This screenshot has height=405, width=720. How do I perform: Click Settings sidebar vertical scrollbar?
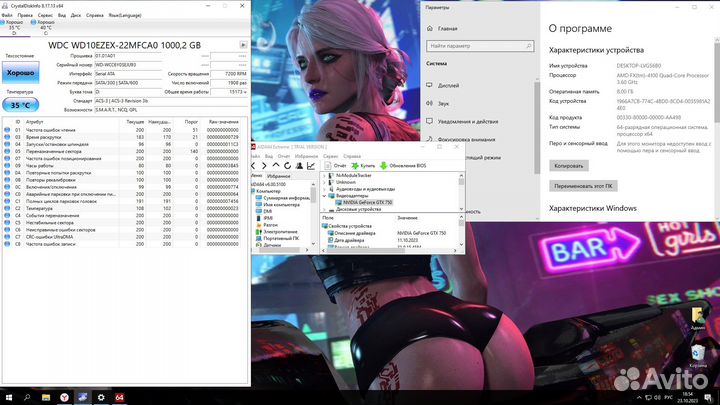(x=537, y=127)
